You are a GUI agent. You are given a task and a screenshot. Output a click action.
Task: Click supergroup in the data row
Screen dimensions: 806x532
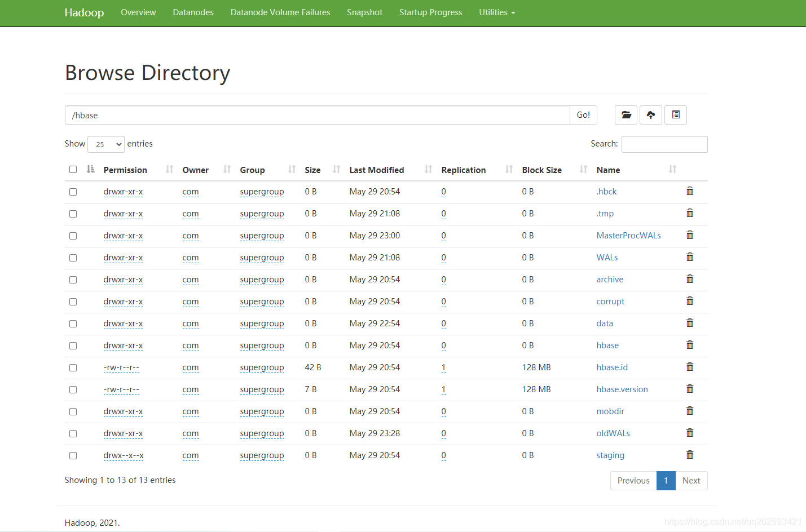coord(262,323)
